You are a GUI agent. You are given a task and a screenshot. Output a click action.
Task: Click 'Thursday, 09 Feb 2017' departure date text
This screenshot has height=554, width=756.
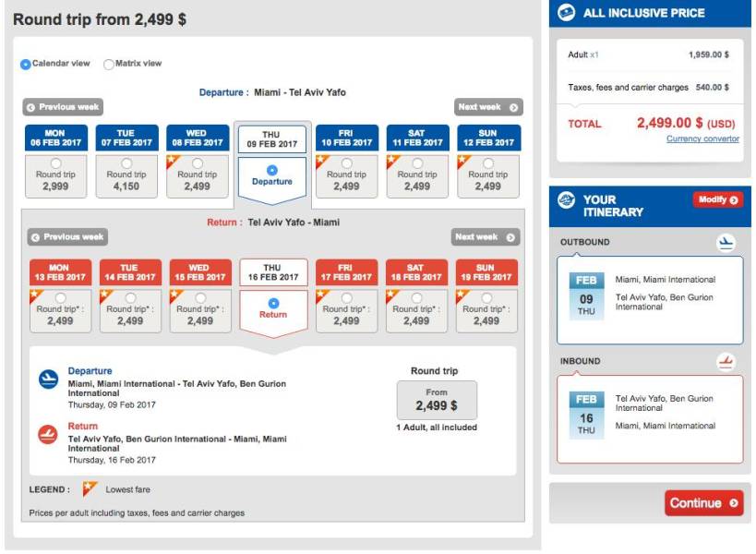point(112,404)
